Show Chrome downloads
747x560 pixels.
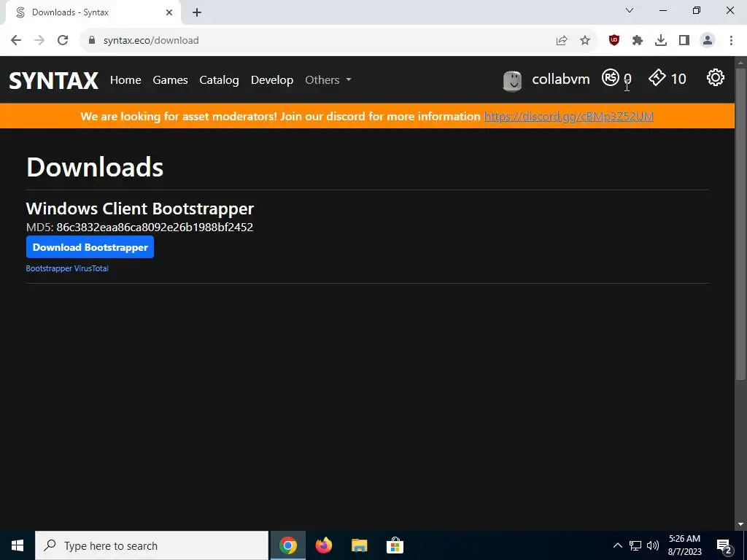click(661, 41)
